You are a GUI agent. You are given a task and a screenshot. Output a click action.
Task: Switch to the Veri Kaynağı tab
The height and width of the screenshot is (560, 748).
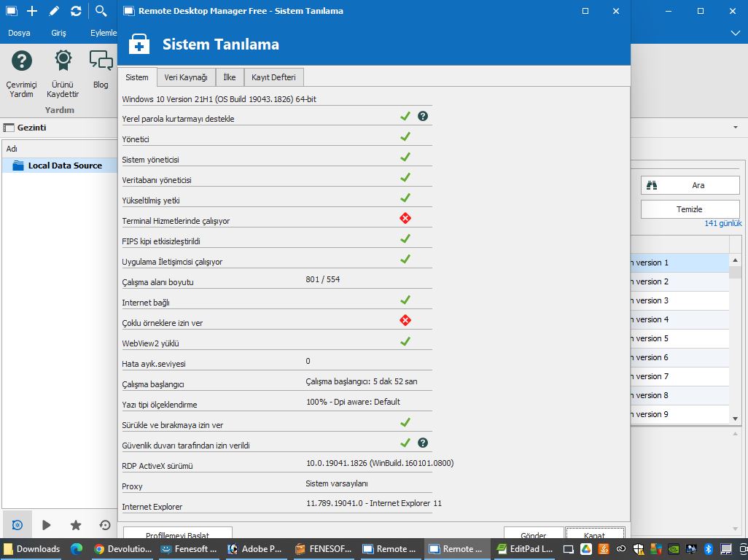tap(186, 77)
